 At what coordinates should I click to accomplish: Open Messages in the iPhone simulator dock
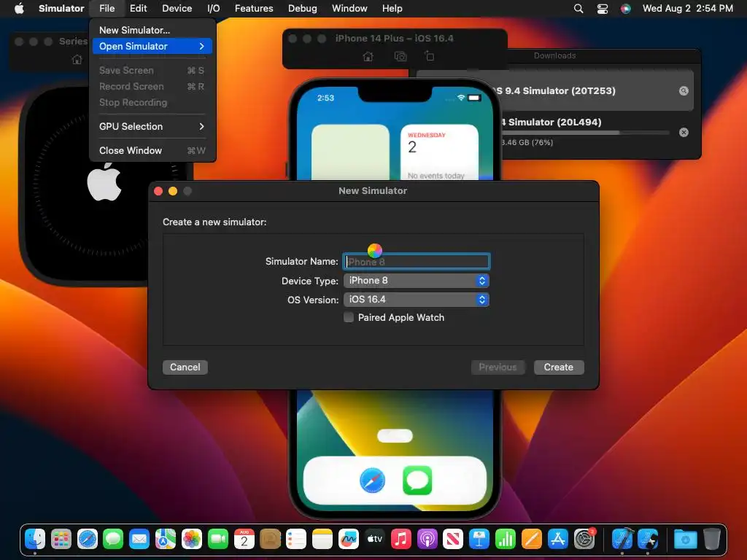(417, 481)
